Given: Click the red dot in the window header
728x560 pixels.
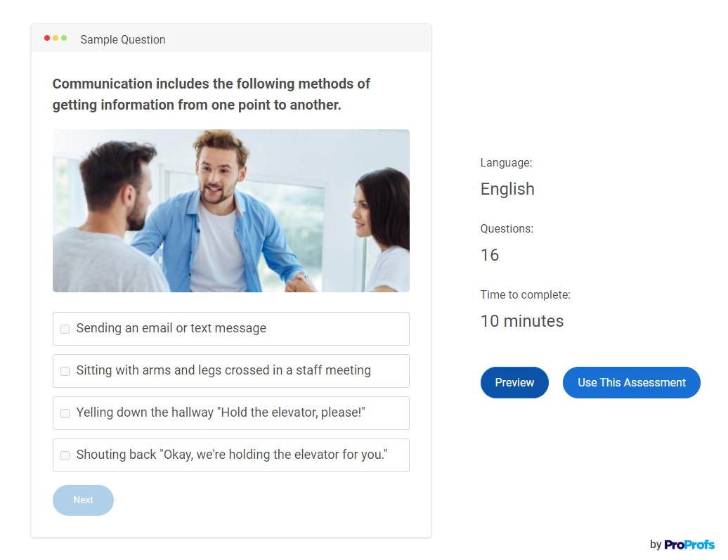Looking at the screenshot, I should pyautogui.click(x=47, y=38).
